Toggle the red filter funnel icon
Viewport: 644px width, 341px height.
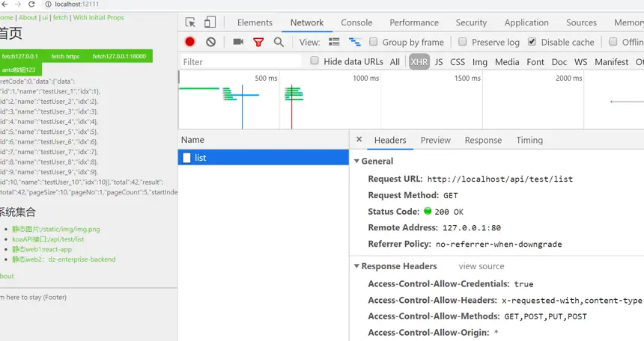[x=258, y=43]
